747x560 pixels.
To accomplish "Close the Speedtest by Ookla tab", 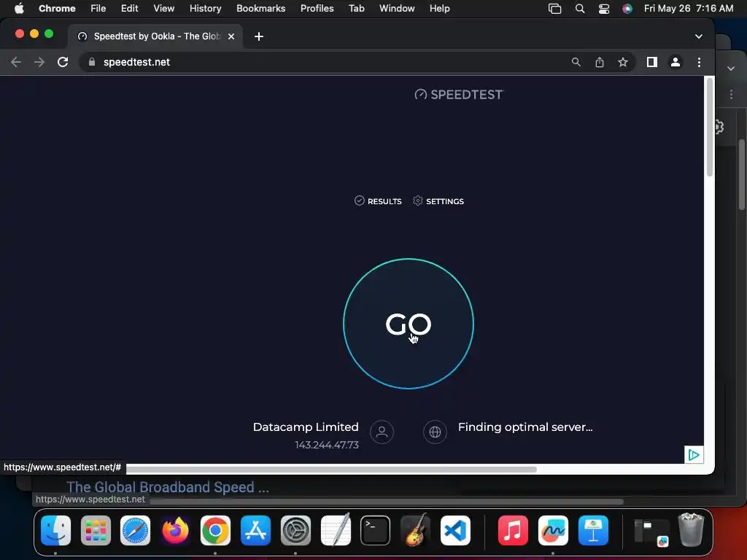I will (x=231, y=36).
